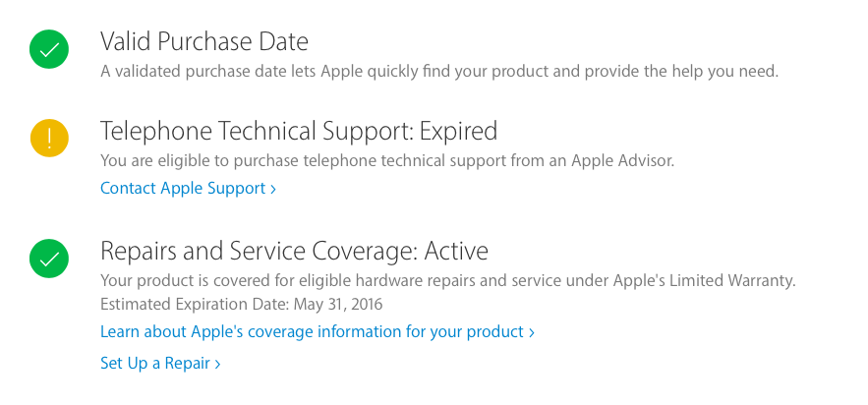Image resolution: width=868 pixels, height=405 pixels.
Task: Click the yellow exclamation warning icon
Action: tap(48, 138)
